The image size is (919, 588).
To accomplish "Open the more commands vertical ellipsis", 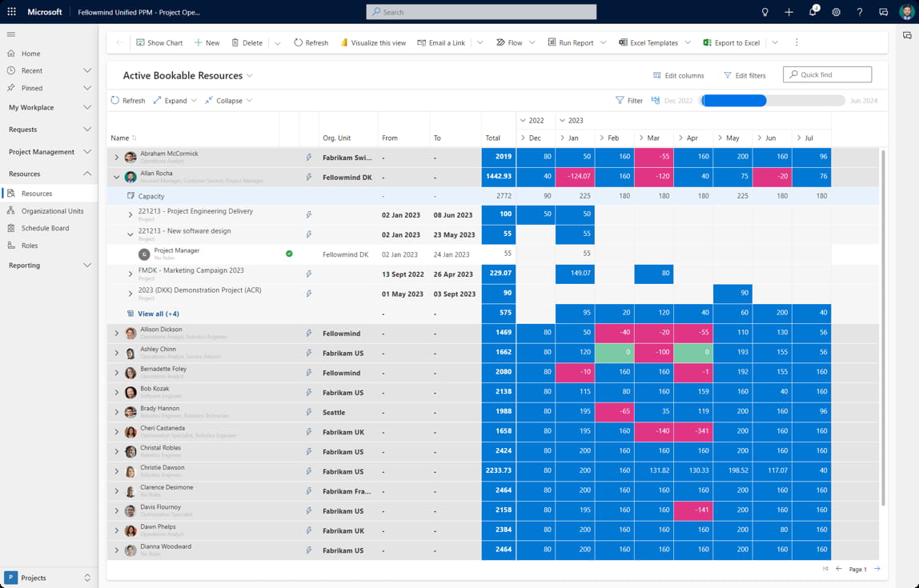I will [797, 42].
